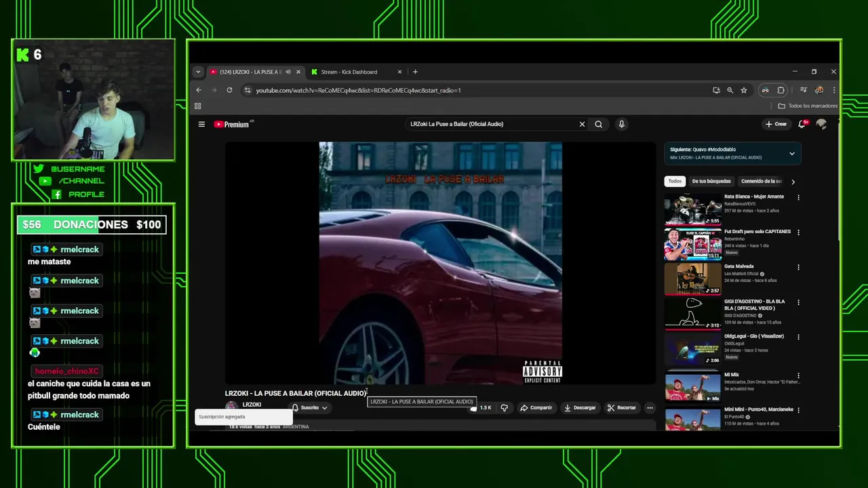Open Gata Malvada video thumbnail
Screen dimensions: 868x488
[692, 279]
